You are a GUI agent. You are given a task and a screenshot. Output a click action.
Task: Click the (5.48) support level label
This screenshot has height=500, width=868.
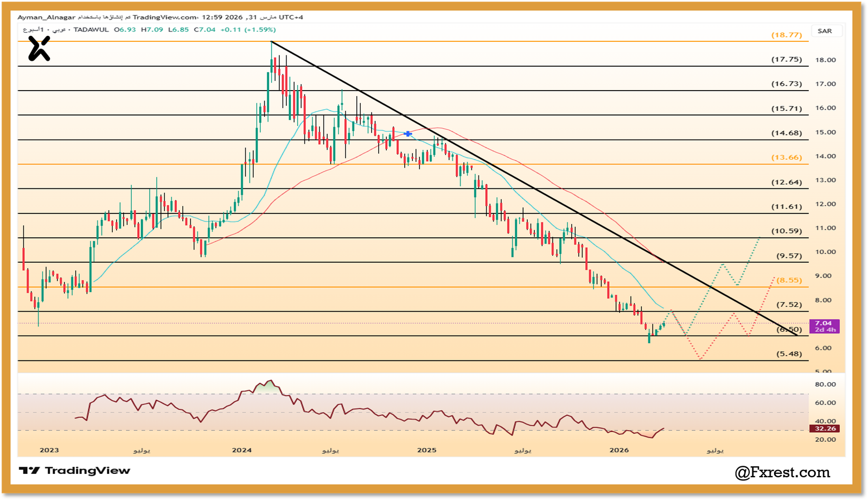coord(789,353)
